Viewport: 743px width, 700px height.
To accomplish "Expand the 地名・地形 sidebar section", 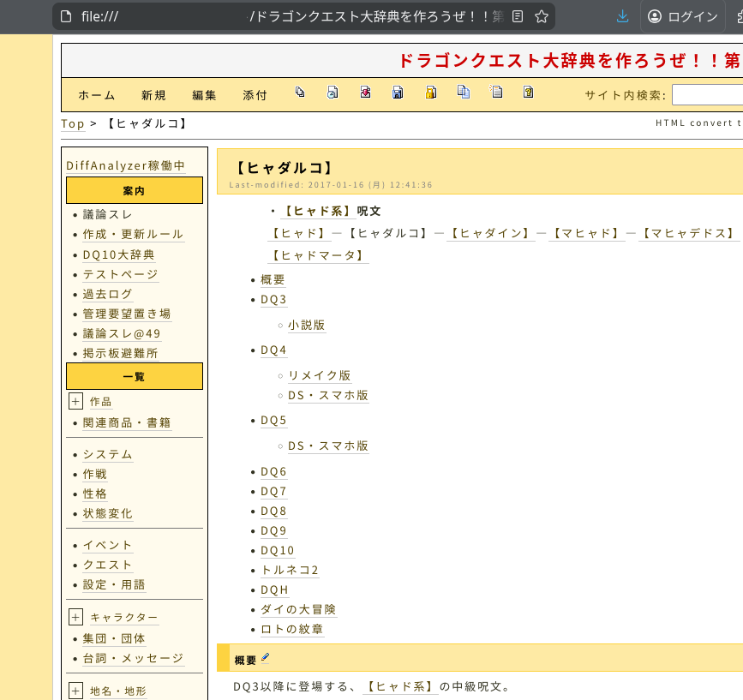I will click(x=76, y=691).
